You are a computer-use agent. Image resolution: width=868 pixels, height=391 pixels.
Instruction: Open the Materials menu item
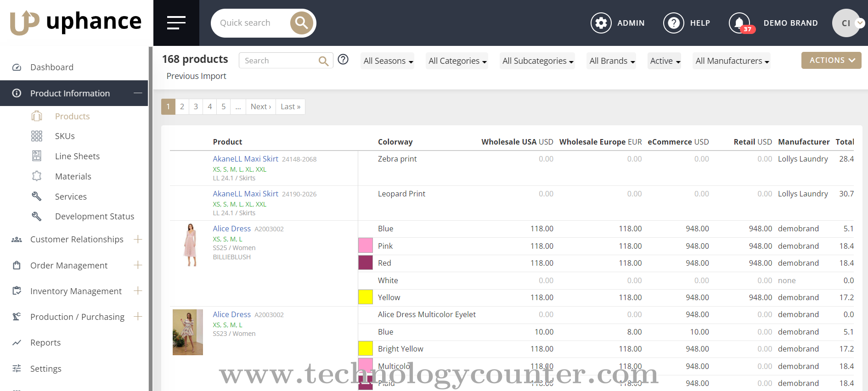(x=73, y=176)
